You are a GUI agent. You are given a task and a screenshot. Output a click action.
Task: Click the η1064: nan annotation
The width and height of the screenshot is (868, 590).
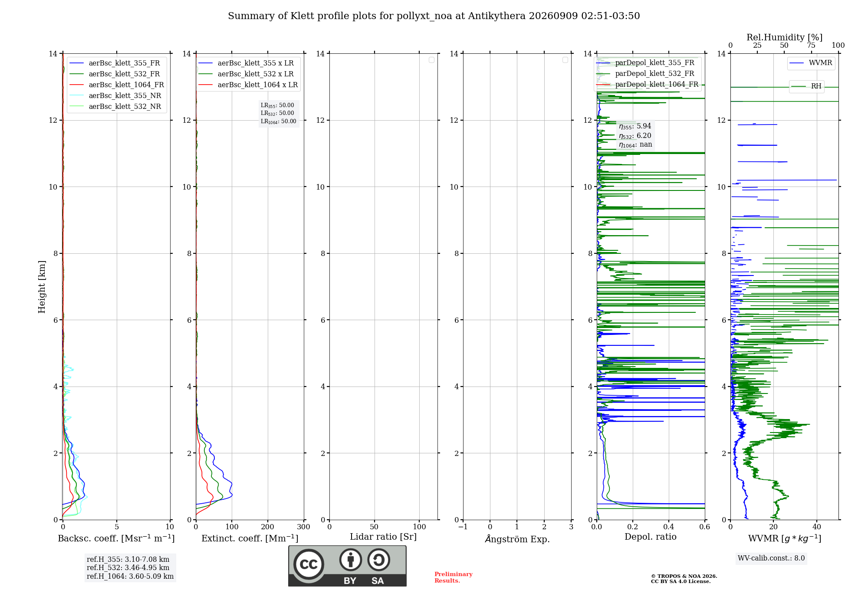coord(635,145)
